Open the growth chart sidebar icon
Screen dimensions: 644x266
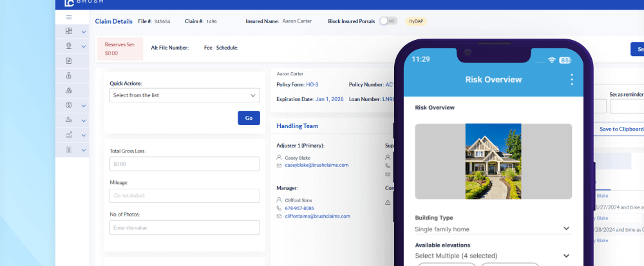(x=69, y=135)
